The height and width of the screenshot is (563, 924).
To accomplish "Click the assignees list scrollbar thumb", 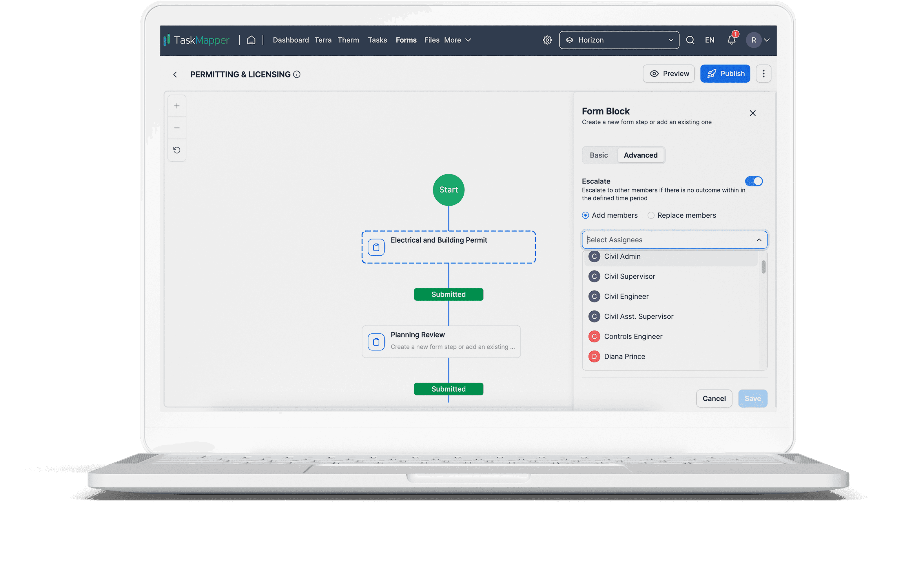I will [x=763, y=267].
